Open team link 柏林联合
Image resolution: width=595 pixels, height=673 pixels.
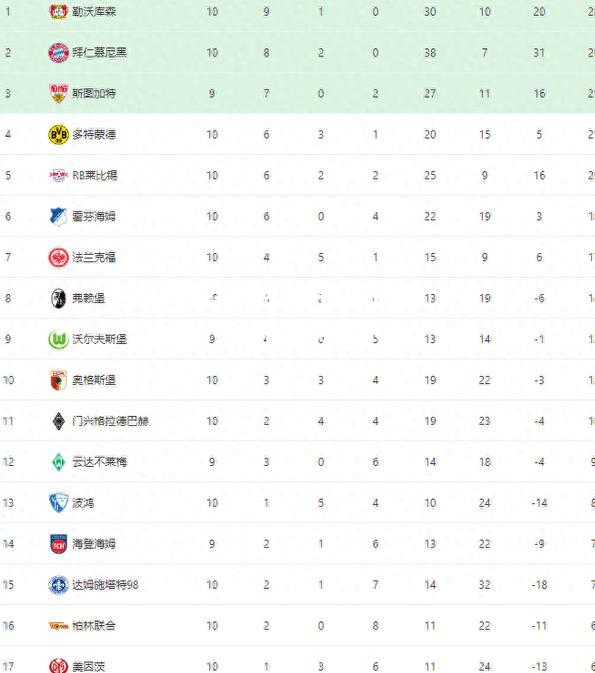coord(94,626)
